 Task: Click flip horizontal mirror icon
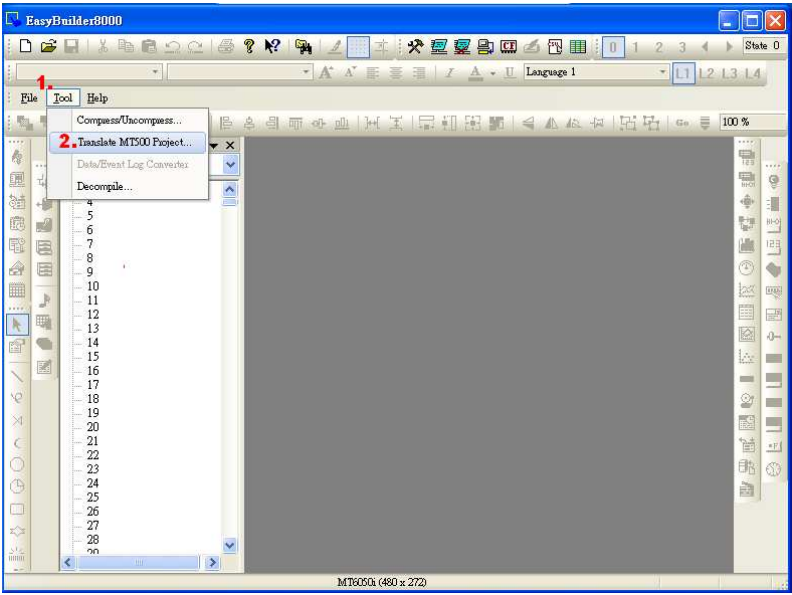pos(551,123)
